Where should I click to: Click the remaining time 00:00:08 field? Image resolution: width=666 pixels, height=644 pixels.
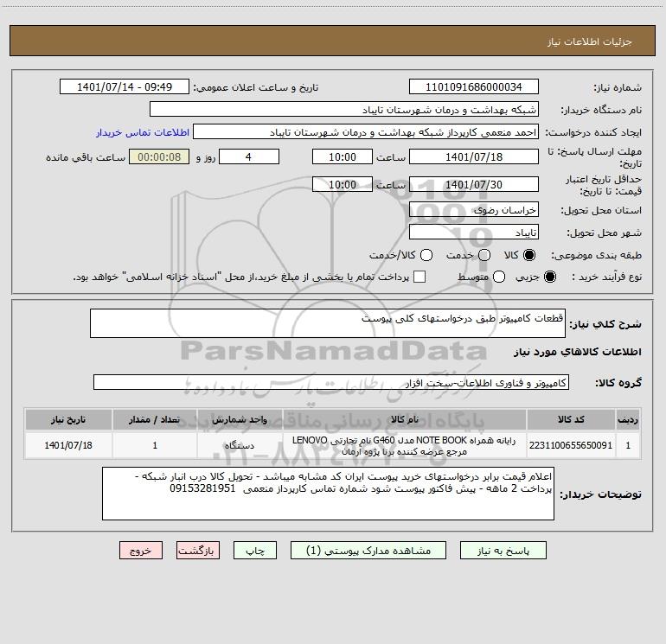coord(159,156)
